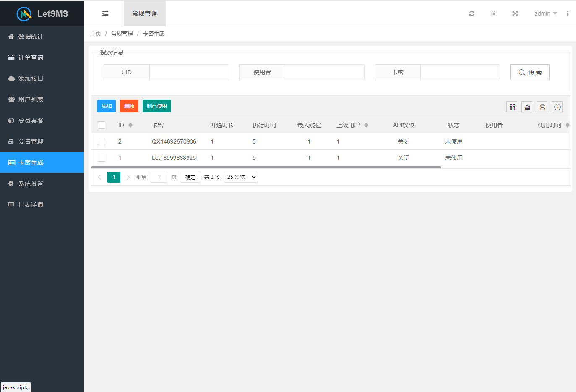Select the checkbox for card Let16999668925
Image resolution: width=576 pixels, height=392 pixels.
[x=101, y=158]
